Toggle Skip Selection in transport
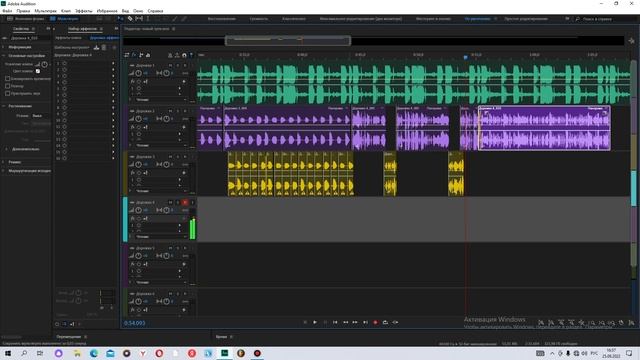 396,322
